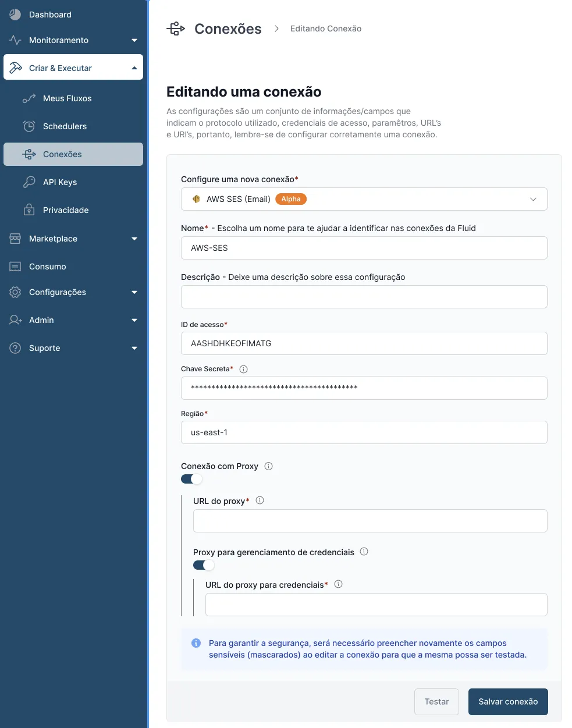Disable the Conexão com Proxy toggle
Image resolution: width=572 pixels, height=728 pixels.
click(x=191, y=479)
